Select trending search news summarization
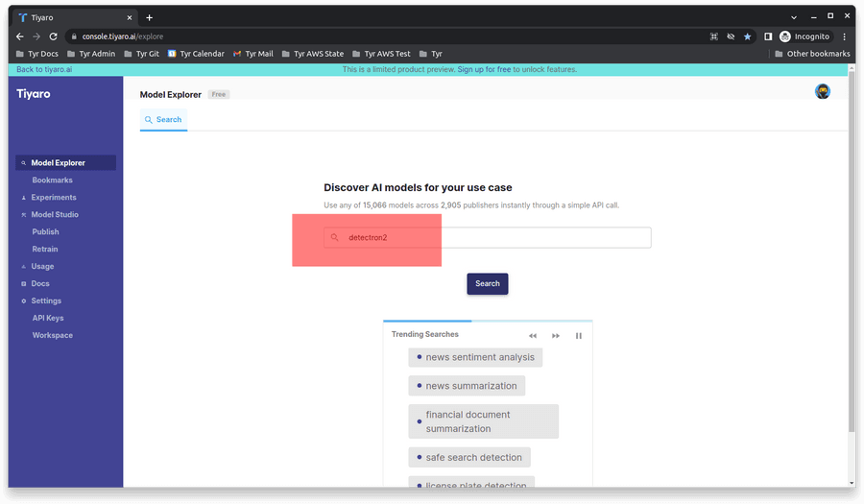Screen dimensions: 864x504 467,386
